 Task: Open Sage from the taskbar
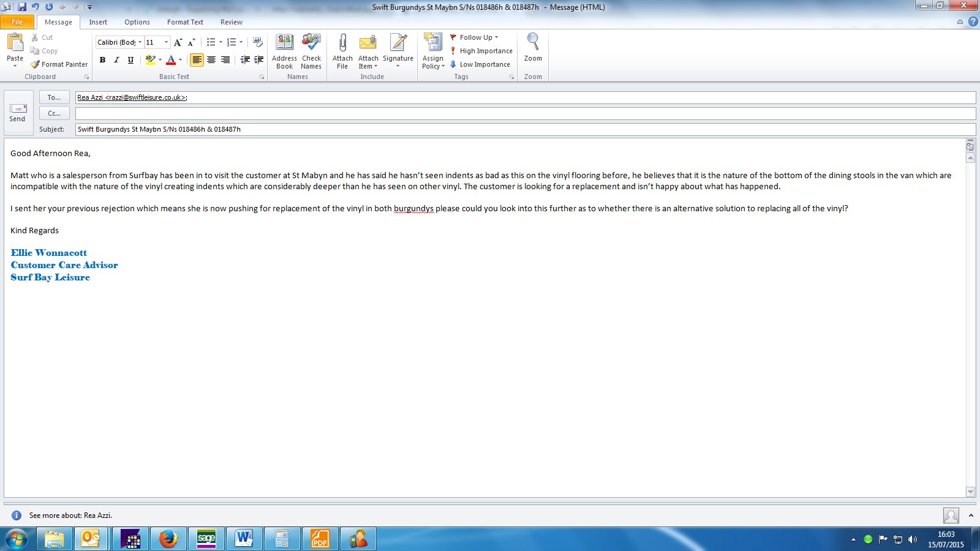(206, 539)
